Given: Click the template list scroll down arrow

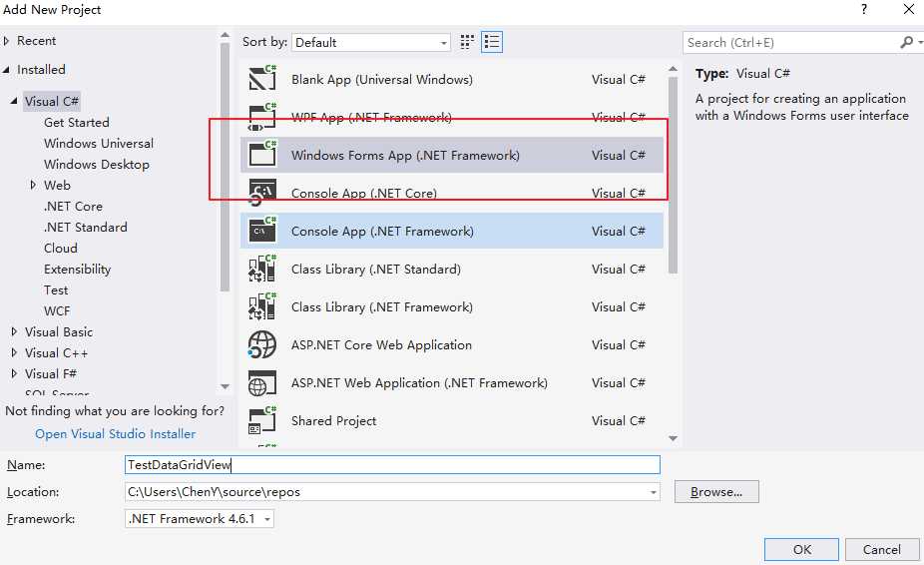Looking at the screenshot, I should click(673, 438).
